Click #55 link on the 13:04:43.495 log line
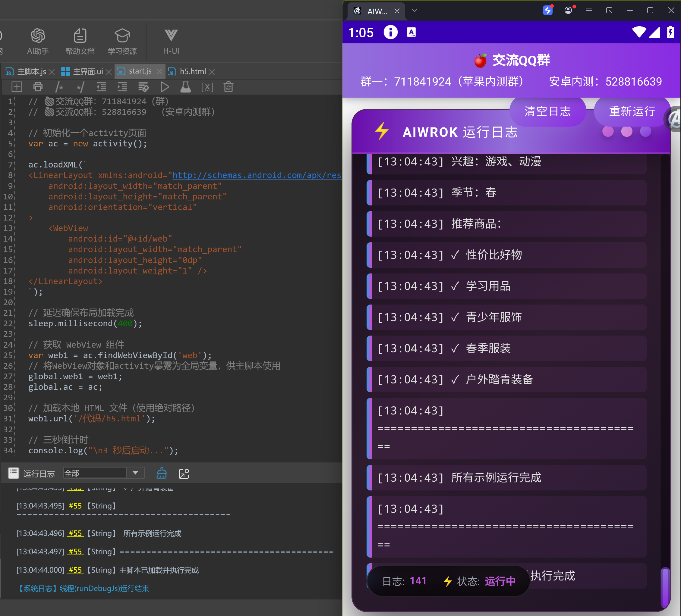 coord(75,506)
